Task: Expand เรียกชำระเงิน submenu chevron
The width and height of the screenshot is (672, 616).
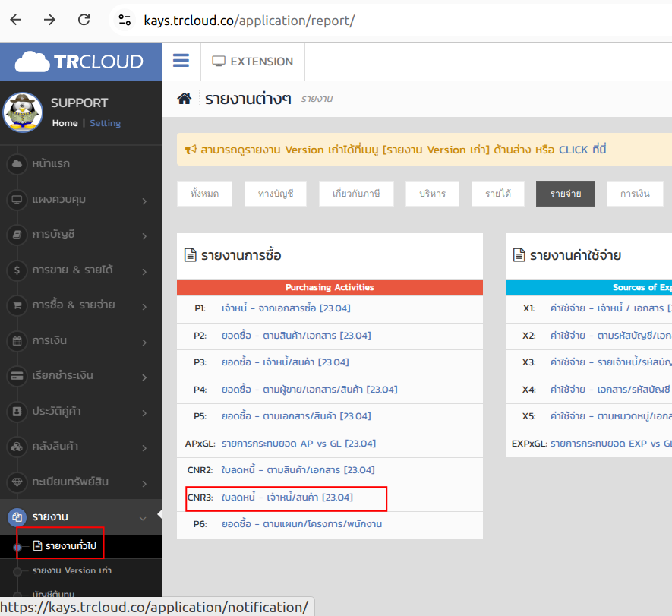Action: (144, 377)
